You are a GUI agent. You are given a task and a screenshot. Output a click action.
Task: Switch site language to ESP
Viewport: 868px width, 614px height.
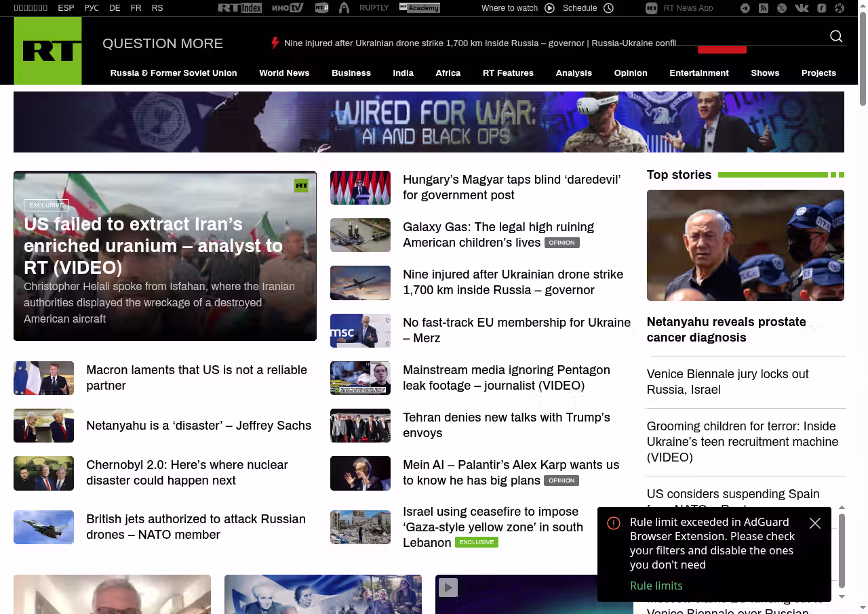[66, 8]
